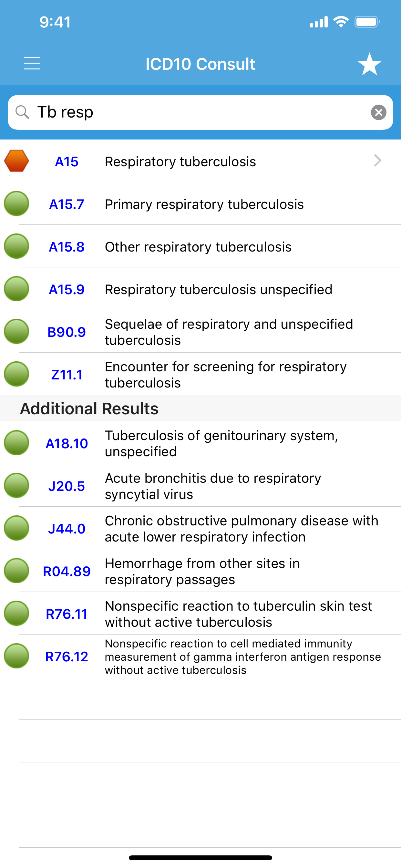The image size is (401, 868).
Task: Click inside the Tb resp search field
Action: [x=200, y=112]
